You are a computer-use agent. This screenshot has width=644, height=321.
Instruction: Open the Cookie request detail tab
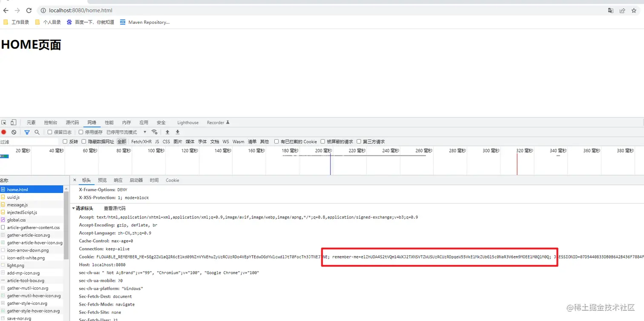point(172,180)
